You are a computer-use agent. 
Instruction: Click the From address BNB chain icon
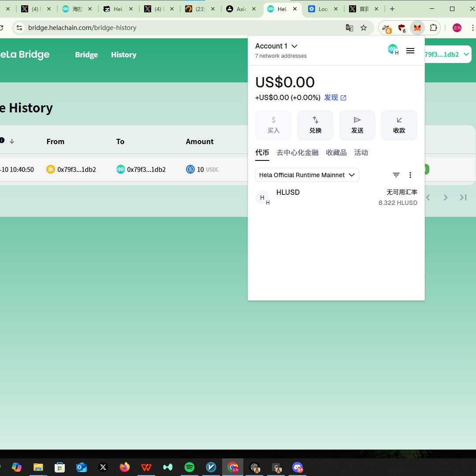(50, 169)
